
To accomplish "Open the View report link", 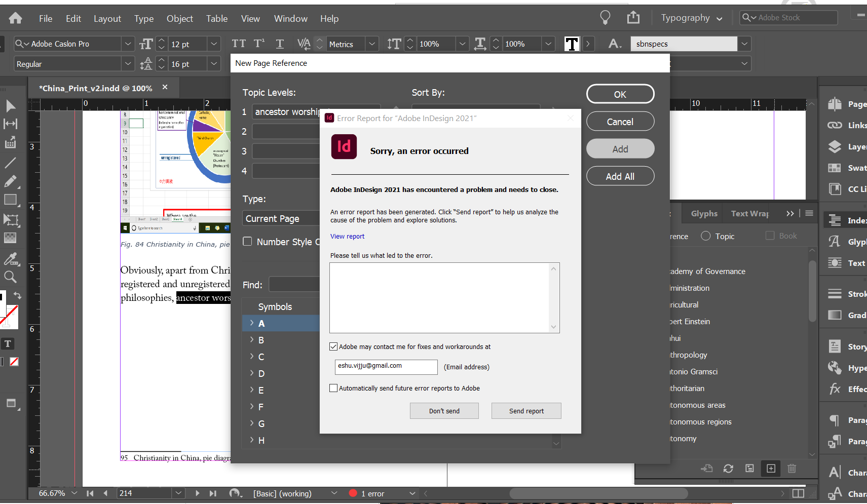I will pos(347,236).
